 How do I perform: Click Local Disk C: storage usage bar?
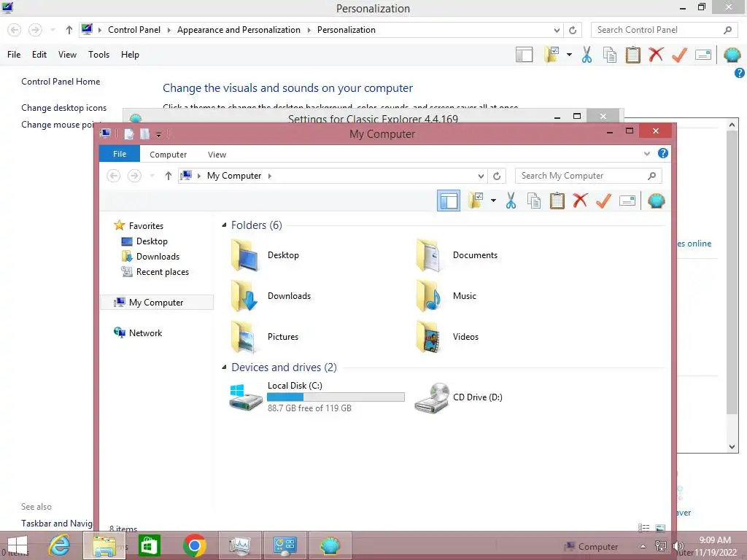pyautogui.click(x=336, y=397)
